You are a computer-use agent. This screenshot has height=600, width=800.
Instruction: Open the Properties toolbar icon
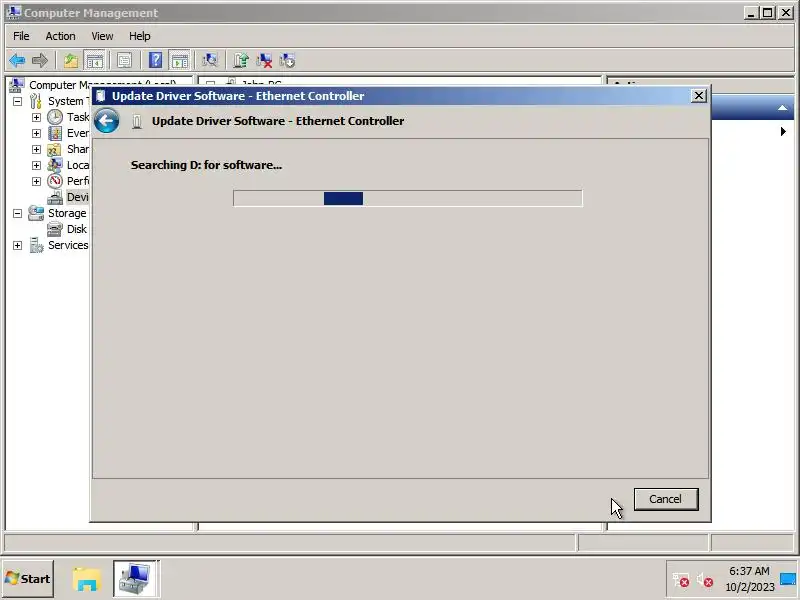(124, 61)
